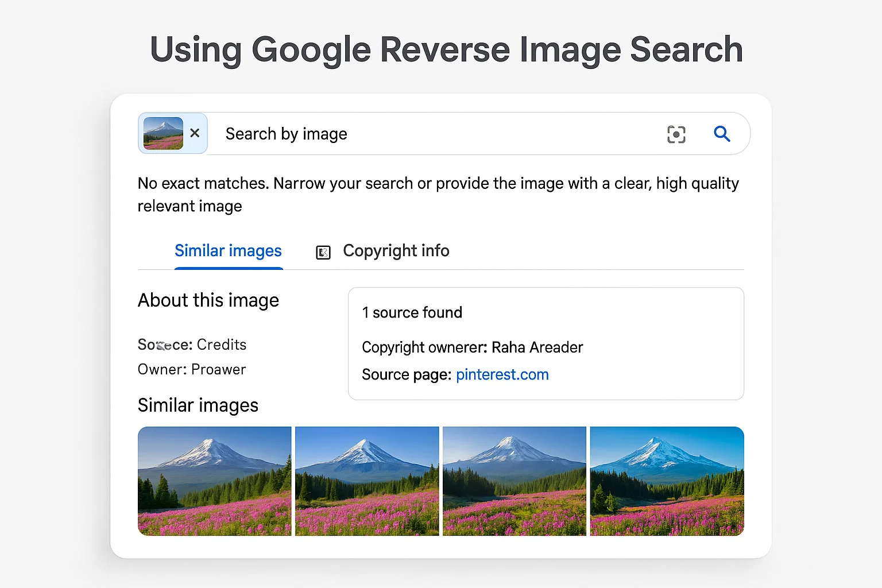
Task: Open the pinterest.com source link
Action: [x=502, y=374]
